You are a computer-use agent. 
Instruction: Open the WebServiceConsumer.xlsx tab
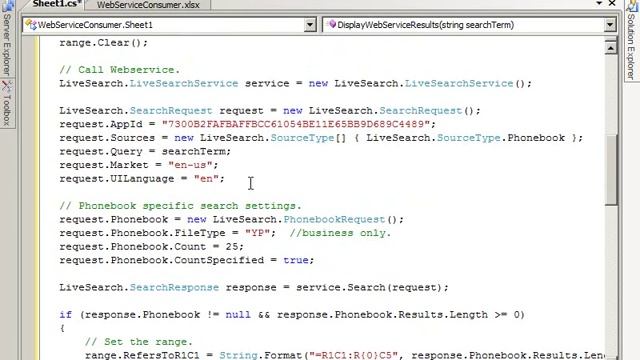(148, 5)
